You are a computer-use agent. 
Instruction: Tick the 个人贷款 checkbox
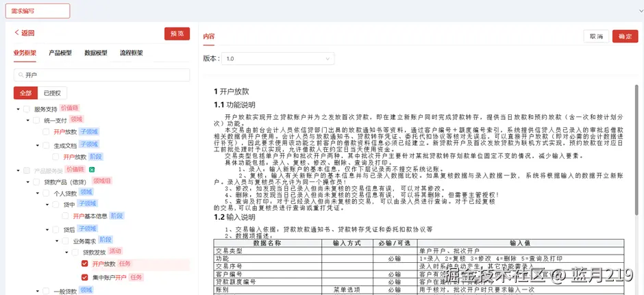pyautogui.click(x=46, y=193)
